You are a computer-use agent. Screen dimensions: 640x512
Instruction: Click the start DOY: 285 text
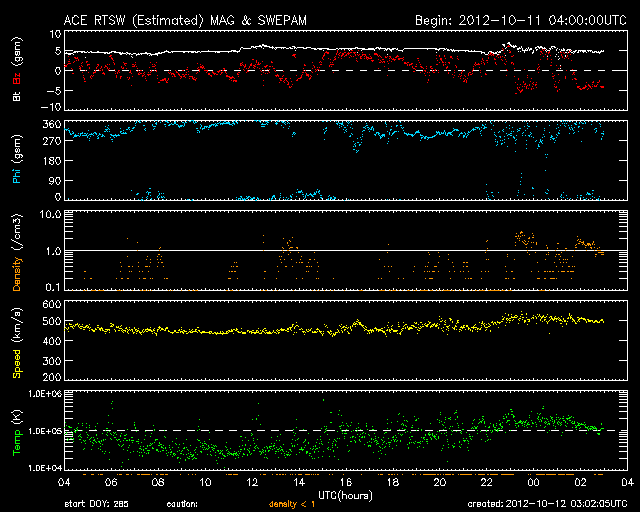96,504
